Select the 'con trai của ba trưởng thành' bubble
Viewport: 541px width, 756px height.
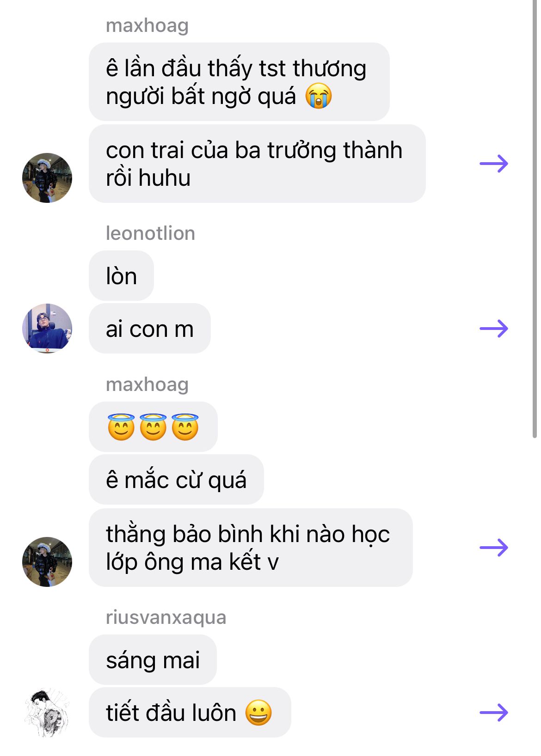point(257,164)
